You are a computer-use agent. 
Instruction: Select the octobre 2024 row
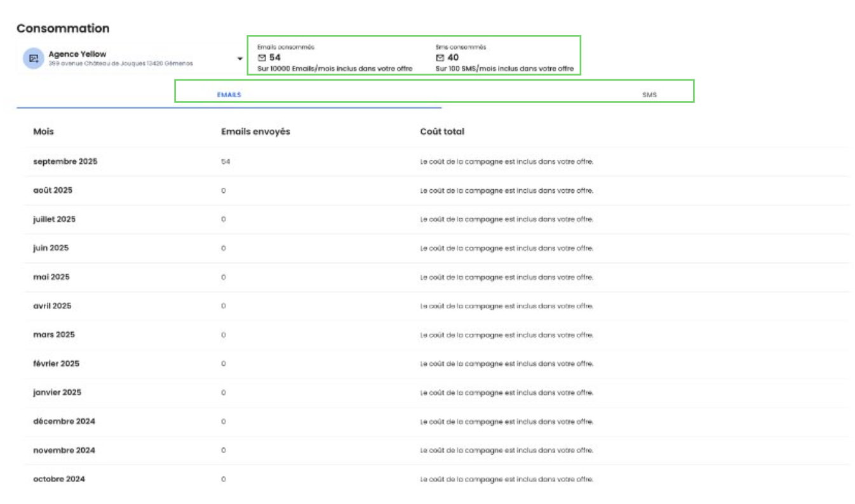(59, 479)
